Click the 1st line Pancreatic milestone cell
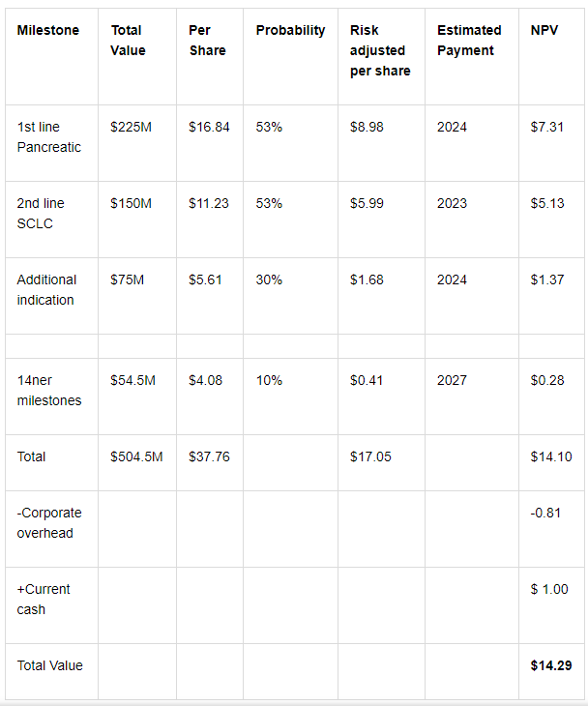Viewport: 588px width, 706px height. 49,137
